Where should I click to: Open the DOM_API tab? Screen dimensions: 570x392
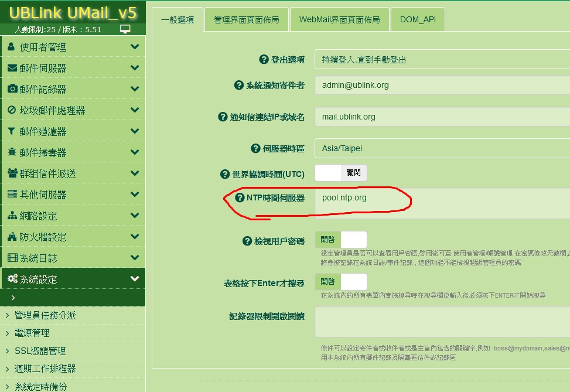tap(417, 19)
